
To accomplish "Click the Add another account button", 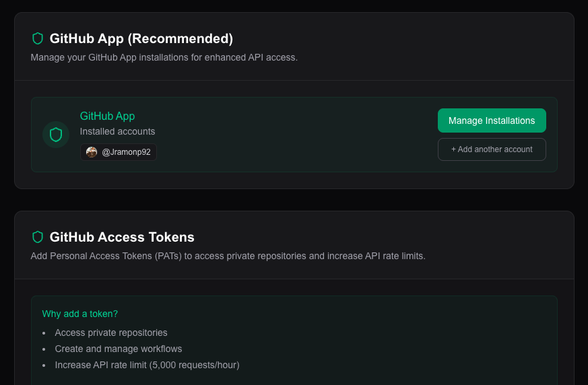I will 492,149.
